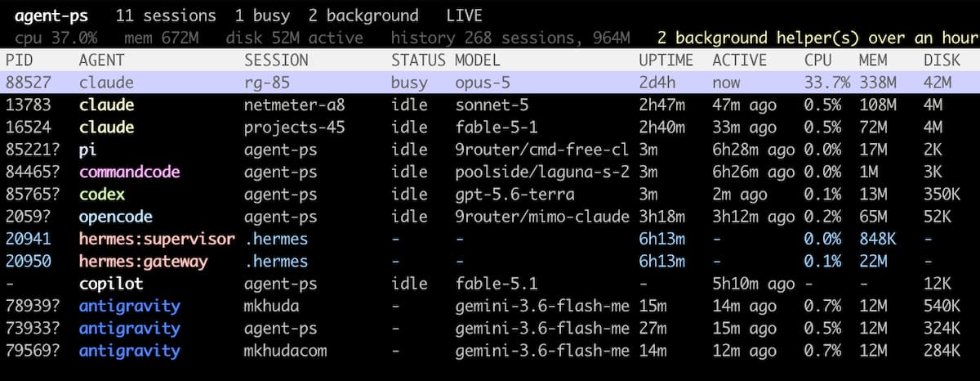Select the codex agent name
Screen dimensions: 980x381
(x=101, y=195)
